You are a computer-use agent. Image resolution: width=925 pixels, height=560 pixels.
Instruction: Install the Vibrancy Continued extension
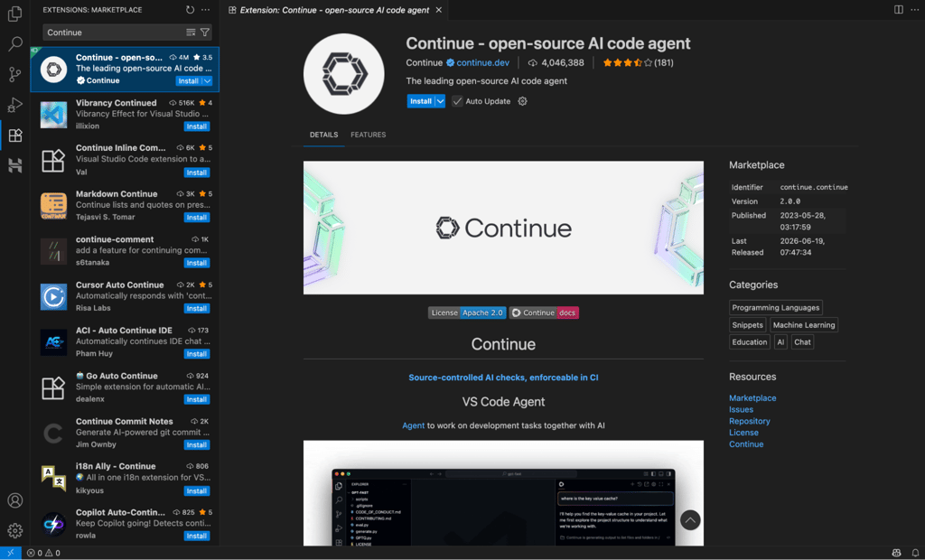tap(196, 126)
